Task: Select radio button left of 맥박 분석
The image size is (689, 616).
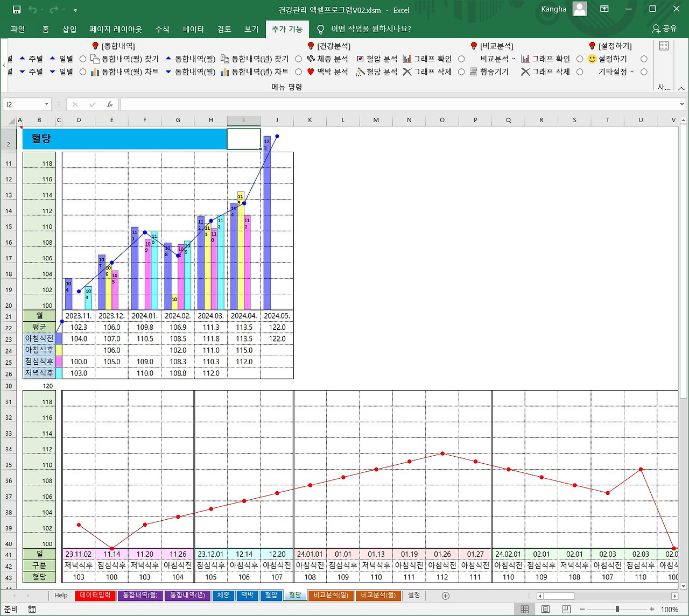Action: [299, 72]
